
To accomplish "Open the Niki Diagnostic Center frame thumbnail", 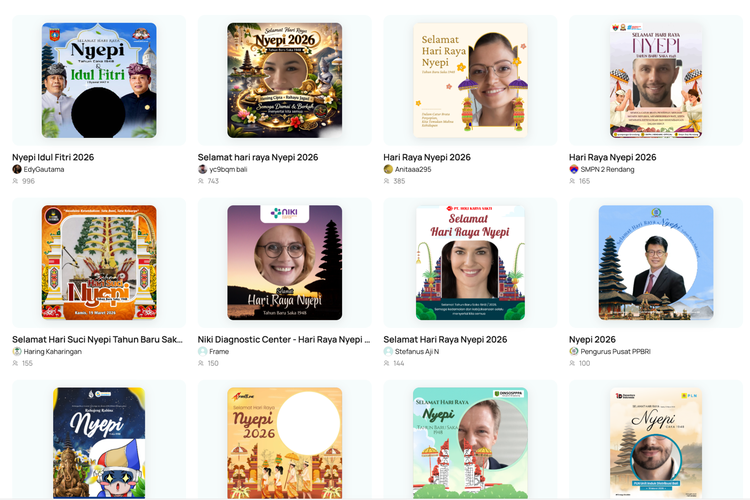I will coord(285,263).
